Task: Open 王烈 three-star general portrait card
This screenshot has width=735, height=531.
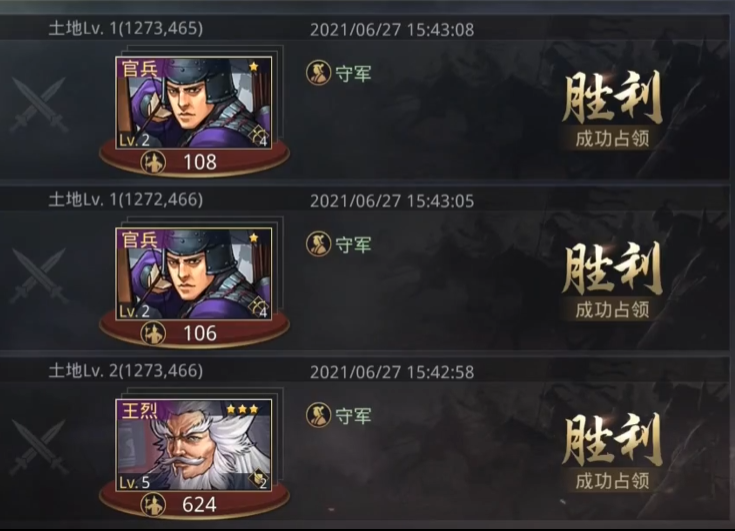Action: tap(194, 445)
